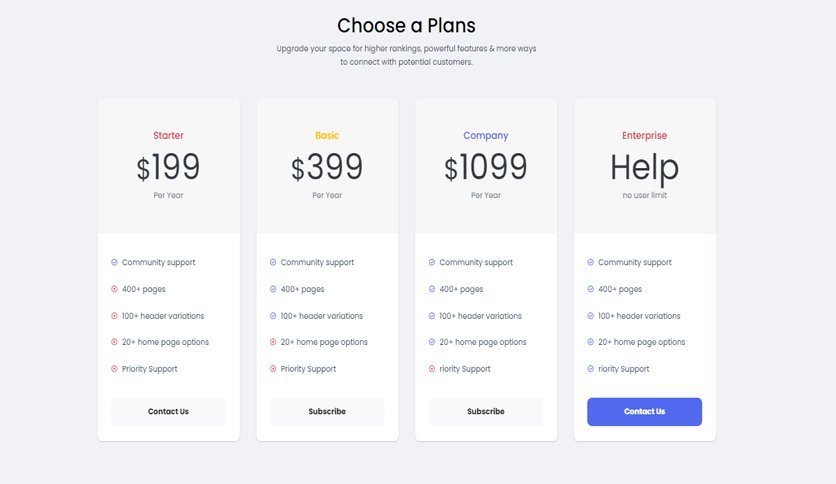
Task: Click the blue Enterprise Contact Us button
Action: pyautogui.click(x=645, y=412)
